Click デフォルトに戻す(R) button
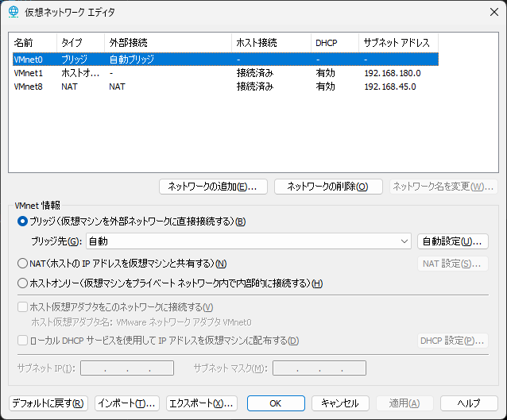507x420 pixels. [48, 403]
